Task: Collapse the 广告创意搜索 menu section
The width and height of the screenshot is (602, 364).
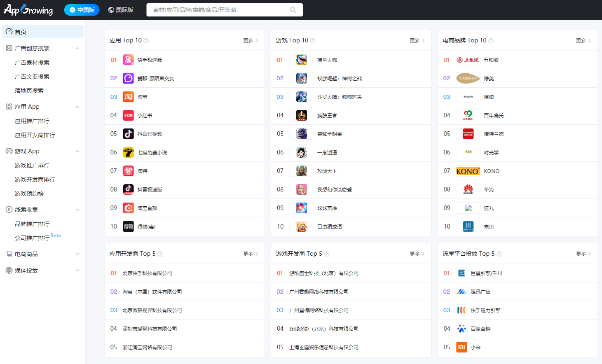Action: 77,48
